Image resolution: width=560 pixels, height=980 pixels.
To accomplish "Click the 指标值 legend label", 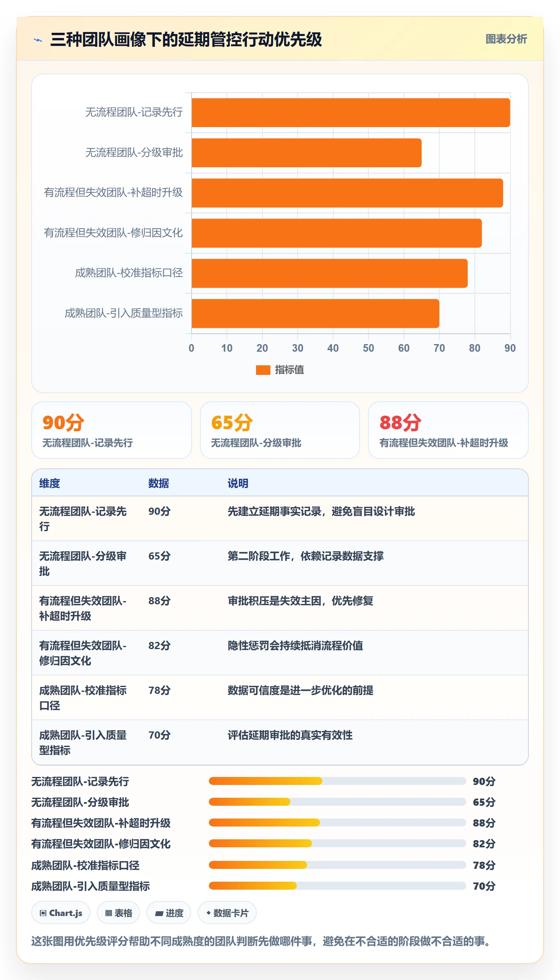I will (289, 370).
